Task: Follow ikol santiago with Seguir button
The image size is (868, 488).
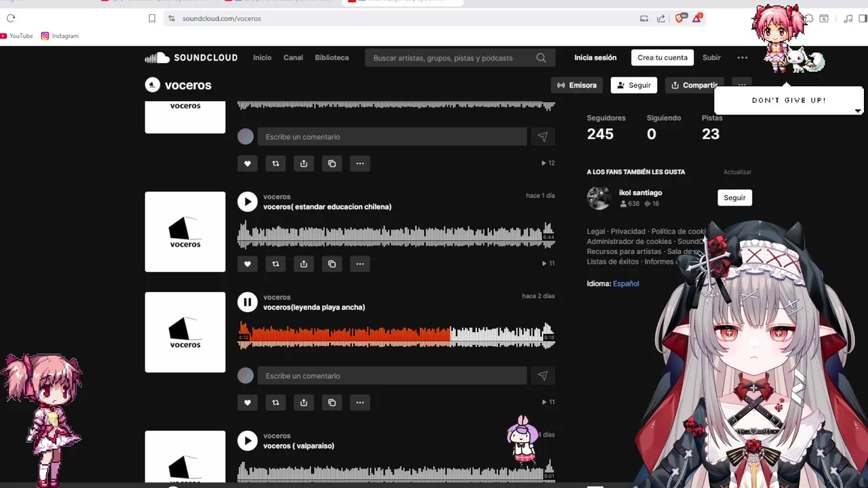Action: (734, 198)
